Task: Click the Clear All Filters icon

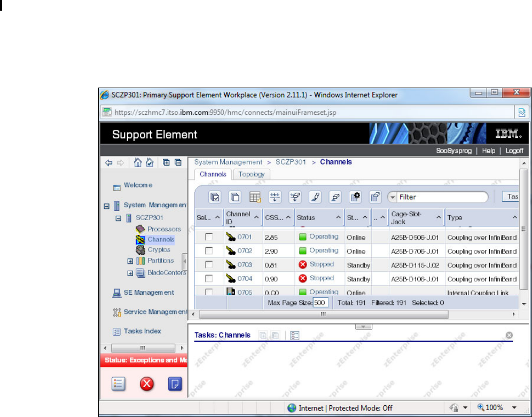Action: pos(295,197)
